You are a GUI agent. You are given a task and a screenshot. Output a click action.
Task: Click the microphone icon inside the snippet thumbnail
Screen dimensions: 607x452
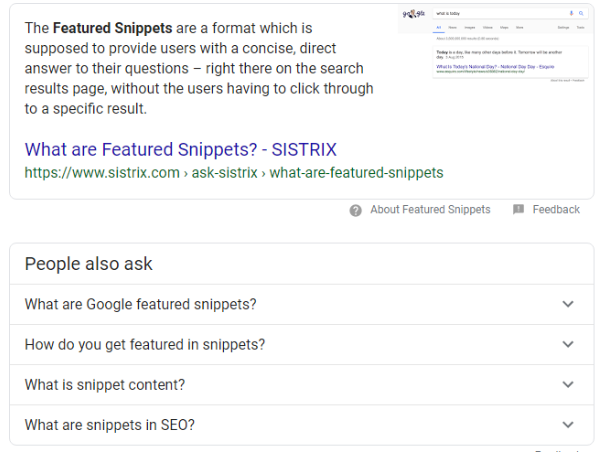(x=571, y=13)
